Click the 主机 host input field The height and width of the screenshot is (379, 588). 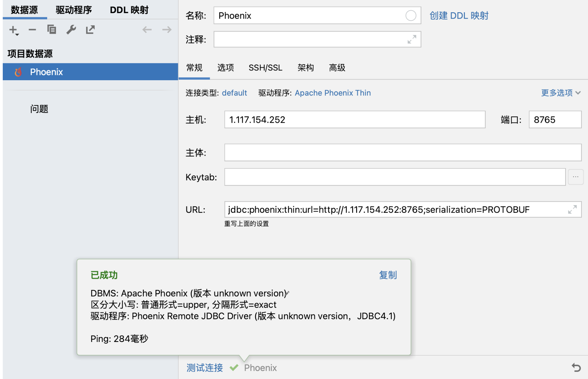[x=355, y=119]
